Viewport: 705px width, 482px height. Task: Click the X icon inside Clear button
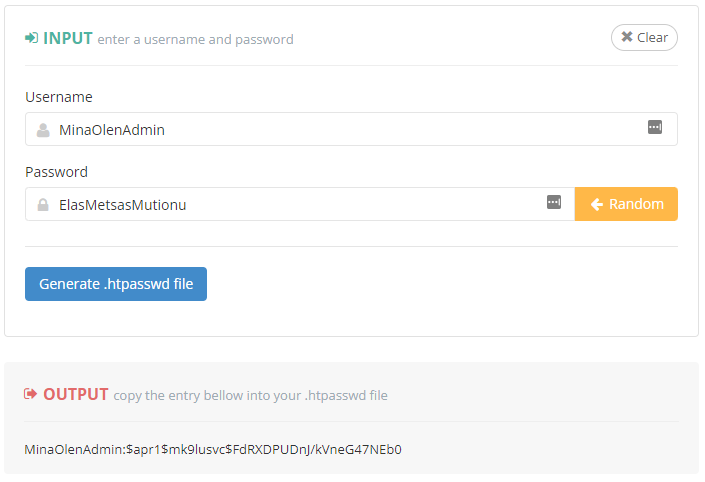click(x=627, y=37)
